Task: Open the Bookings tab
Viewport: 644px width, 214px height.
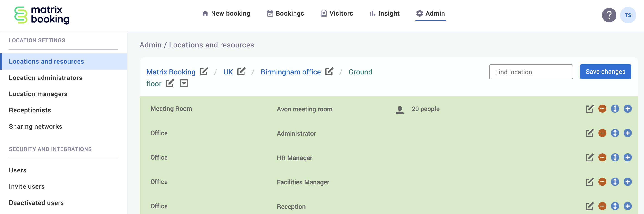Action: click(x=285, y=14)
